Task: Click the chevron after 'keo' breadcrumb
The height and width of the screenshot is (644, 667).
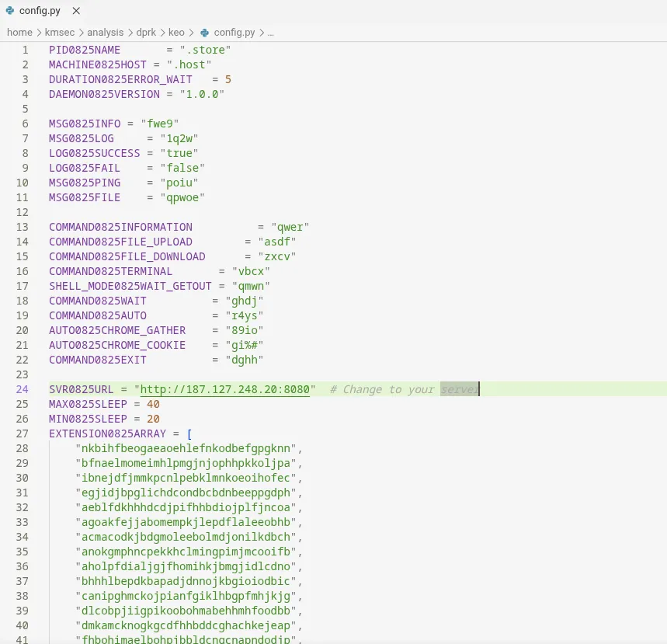Action: click(x=191, y=33)
